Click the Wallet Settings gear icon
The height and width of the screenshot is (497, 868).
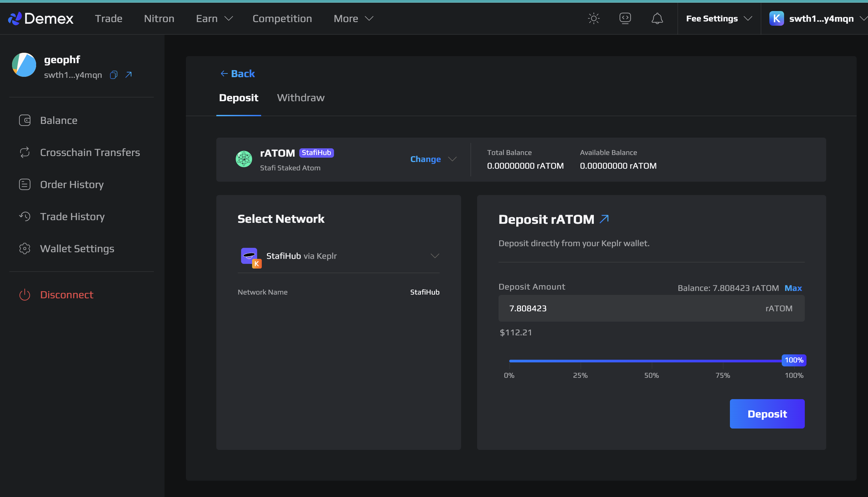(25, 248)
